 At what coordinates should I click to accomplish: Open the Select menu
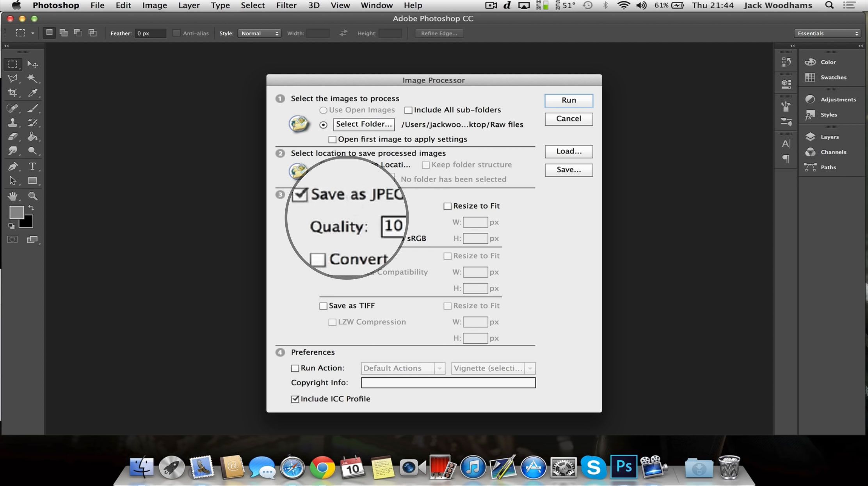(252, 5)
